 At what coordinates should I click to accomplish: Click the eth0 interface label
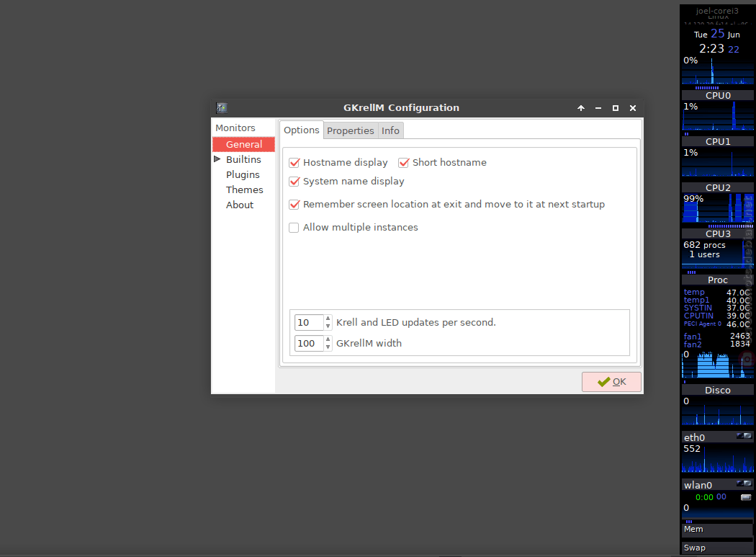694,437
